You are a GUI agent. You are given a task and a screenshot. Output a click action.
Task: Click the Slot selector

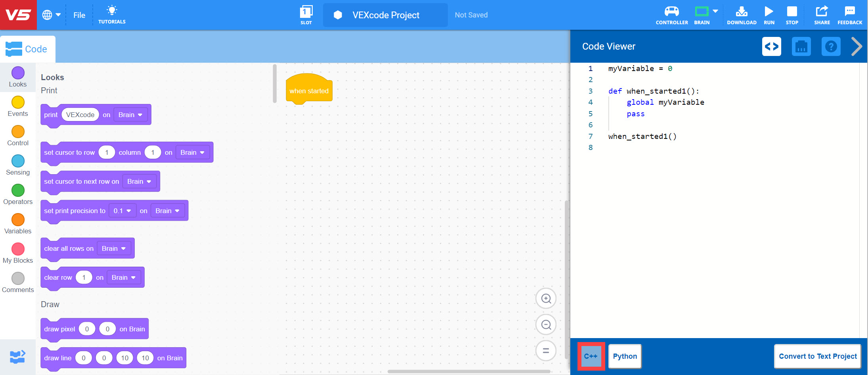(306, 14)
